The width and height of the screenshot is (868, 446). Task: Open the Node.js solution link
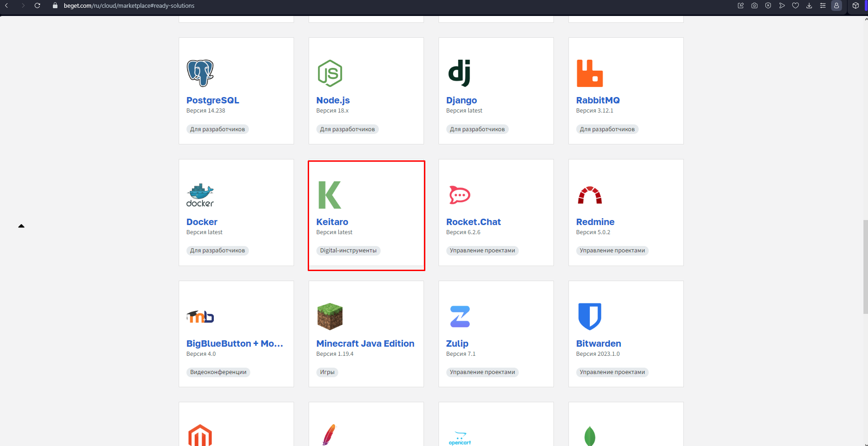pyautogui.click(x=333, y=100)
